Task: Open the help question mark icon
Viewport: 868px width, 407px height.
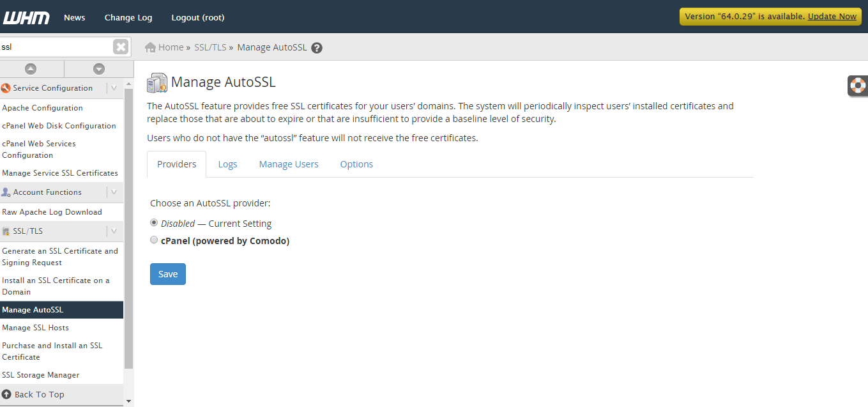Action: point(317,48)
